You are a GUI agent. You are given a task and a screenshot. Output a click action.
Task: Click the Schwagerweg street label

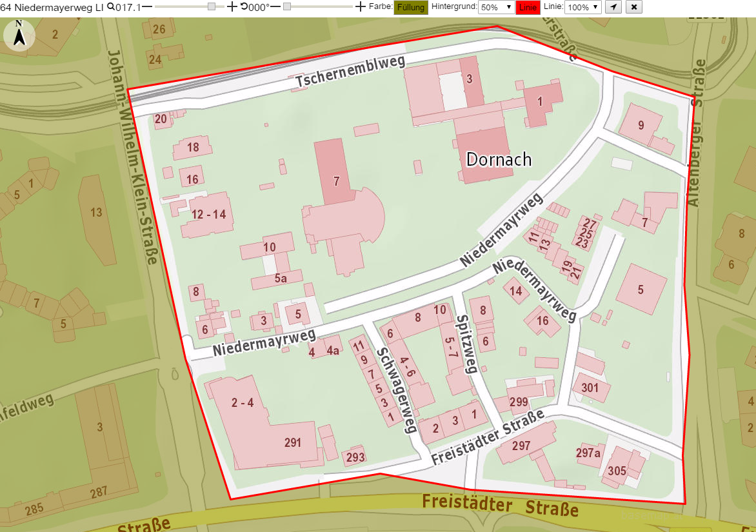tap(396, 390)
